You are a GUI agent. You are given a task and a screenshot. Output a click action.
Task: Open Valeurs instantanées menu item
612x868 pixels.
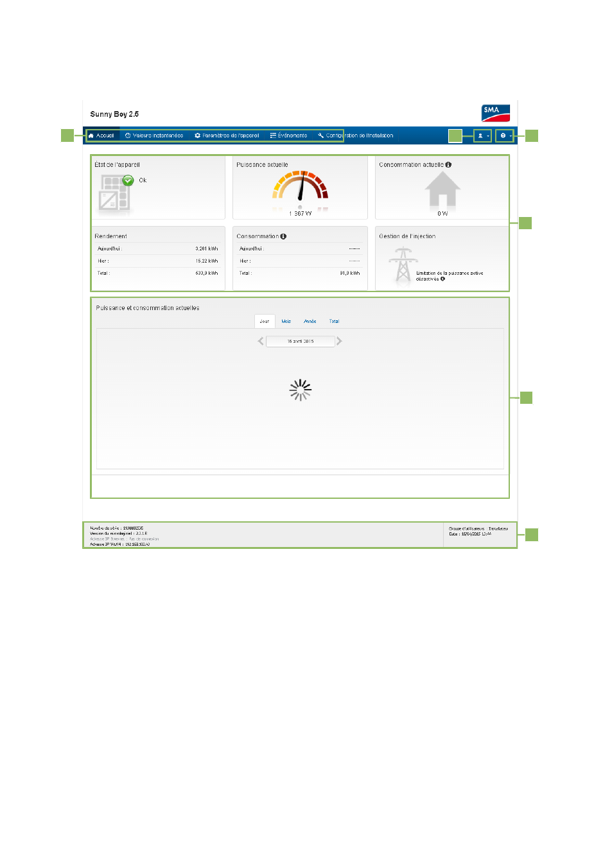154,135
